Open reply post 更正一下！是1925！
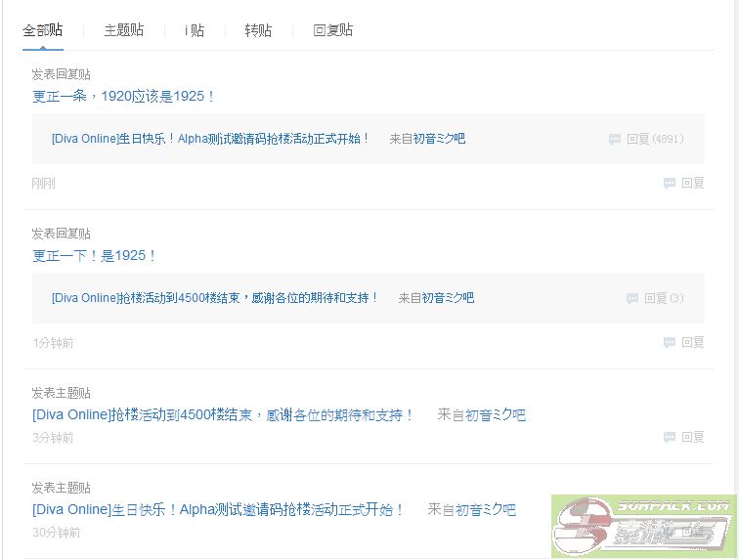This screenshot has height=560, width=739. click(x=94, y=255)
